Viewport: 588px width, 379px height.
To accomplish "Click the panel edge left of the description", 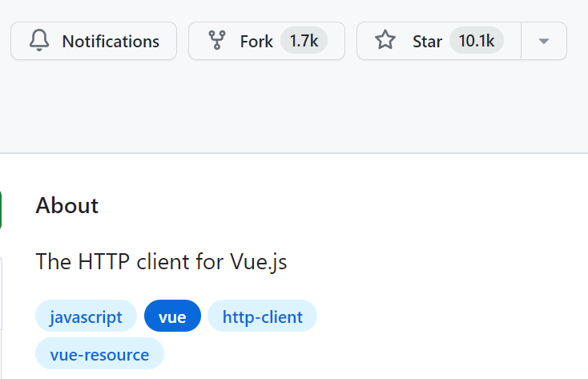I will (1, 292).
